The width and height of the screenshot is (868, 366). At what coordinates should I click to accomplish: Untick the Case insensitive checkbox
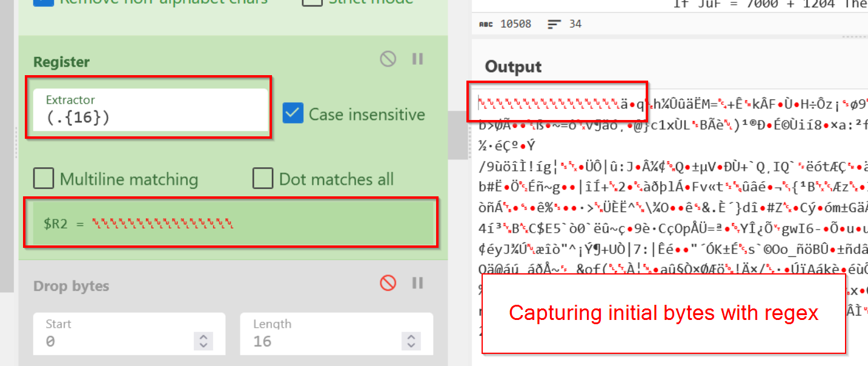coord(293,113)
